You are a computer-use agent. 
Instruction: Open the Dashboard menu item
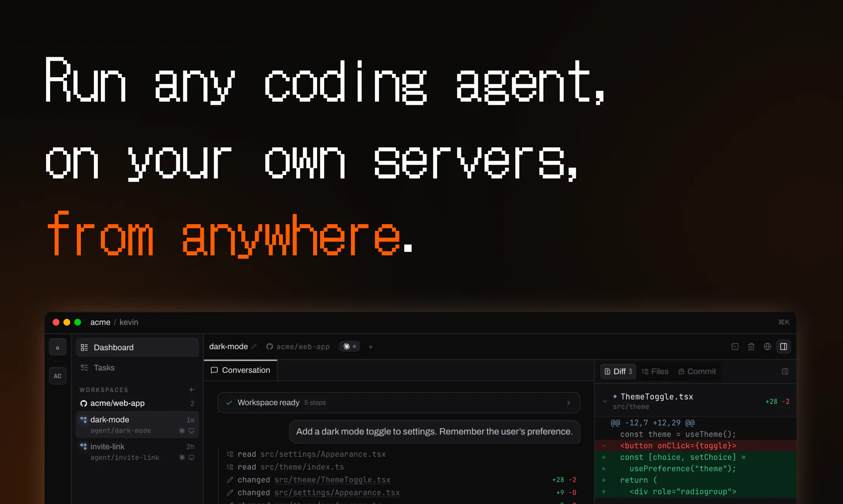(137, 348)
